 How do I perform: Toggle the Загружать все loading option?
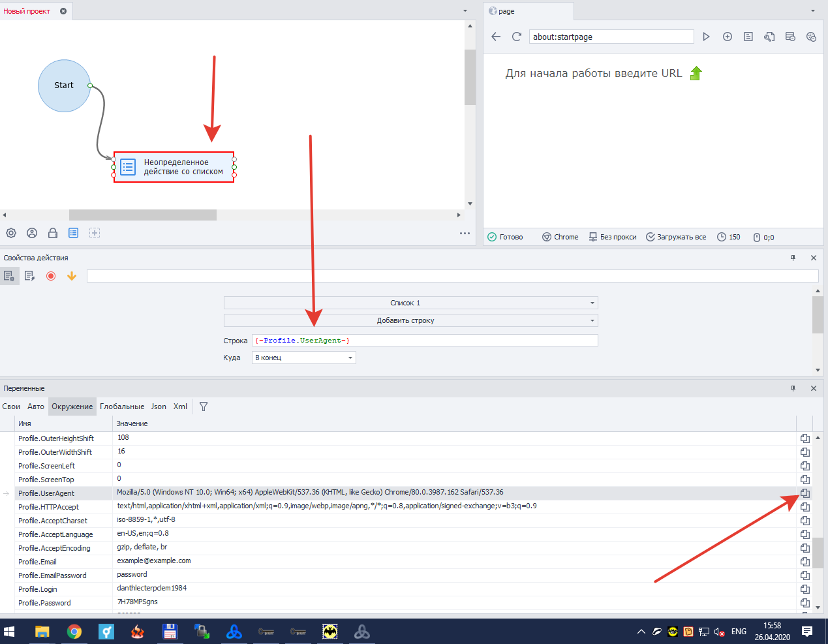[x=676, y=237]
